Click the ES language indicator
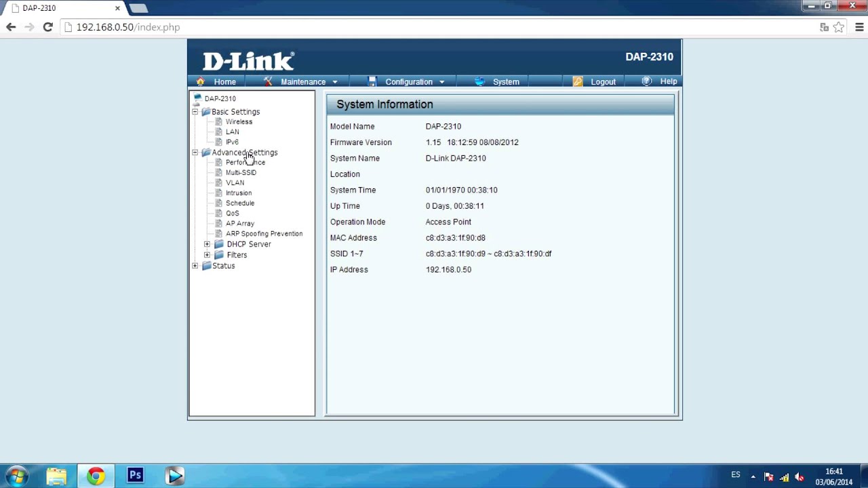This screenshot has width=868, height=488. pos(736,475)
